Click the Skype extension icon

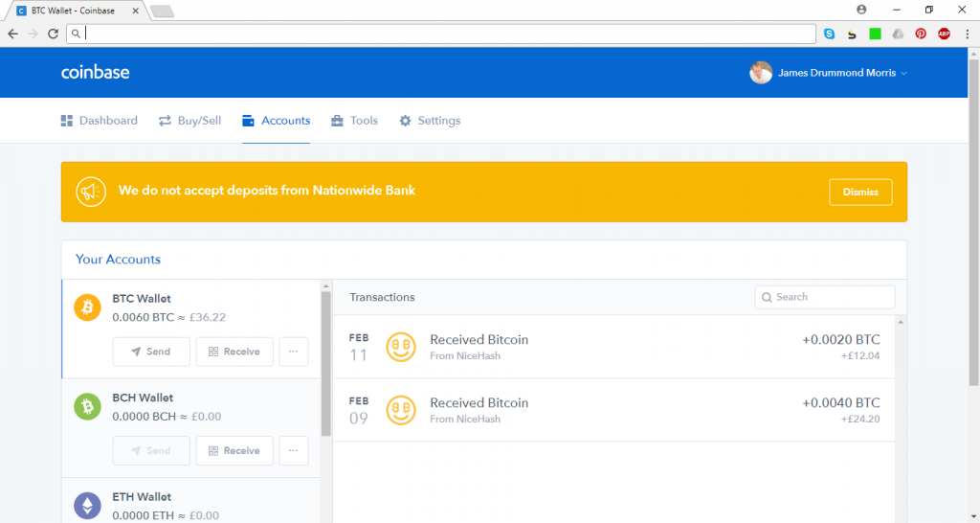830,34
